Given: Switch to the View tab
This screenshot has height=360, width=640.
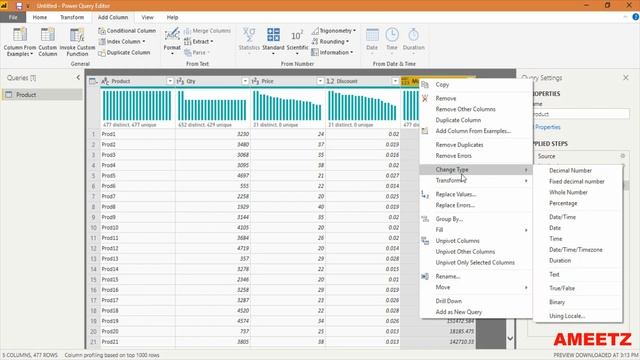Looking at the screenshot, I should (x=147, y=17).
